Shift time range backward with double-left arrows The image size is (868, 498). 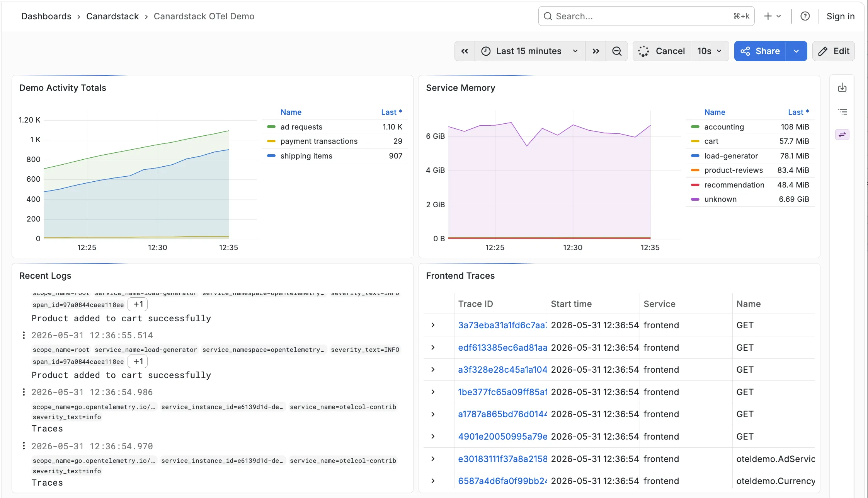(465, 51)
